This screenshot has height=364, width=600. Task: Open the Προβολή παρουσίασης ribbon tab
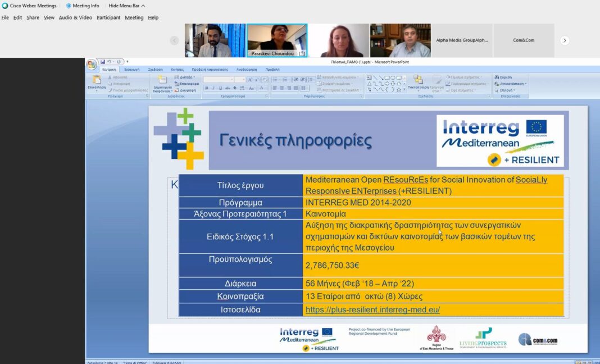click(210, 70)
